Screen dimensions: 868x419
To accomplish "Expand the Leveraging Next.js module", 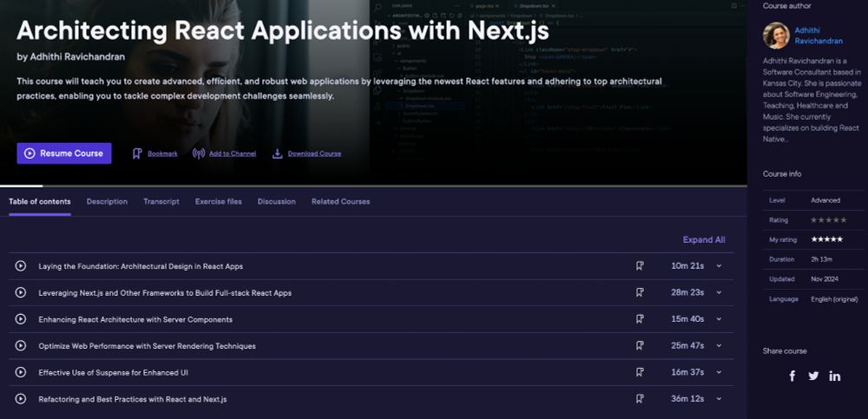I will tap(719, 292).
